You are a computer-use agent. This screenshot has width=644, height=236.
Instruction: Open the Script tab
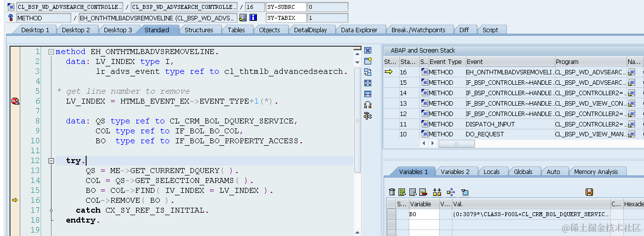[x=490, y=30]
